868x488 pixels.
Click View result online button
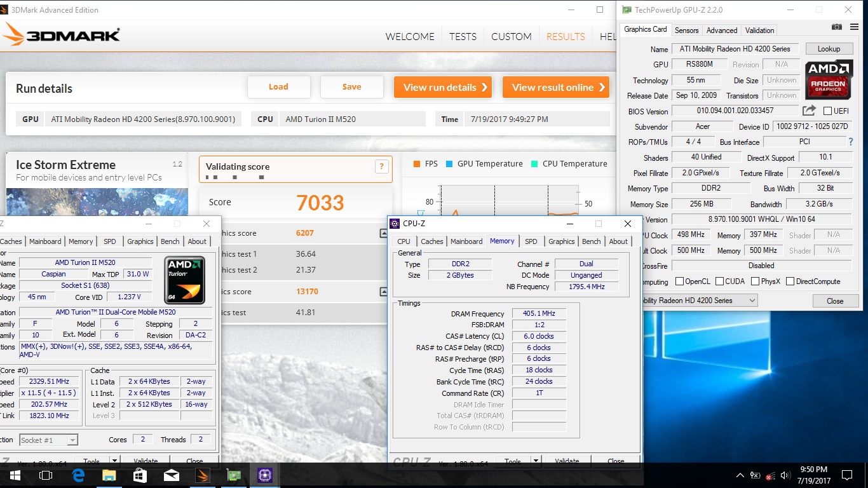coord(556,87)
